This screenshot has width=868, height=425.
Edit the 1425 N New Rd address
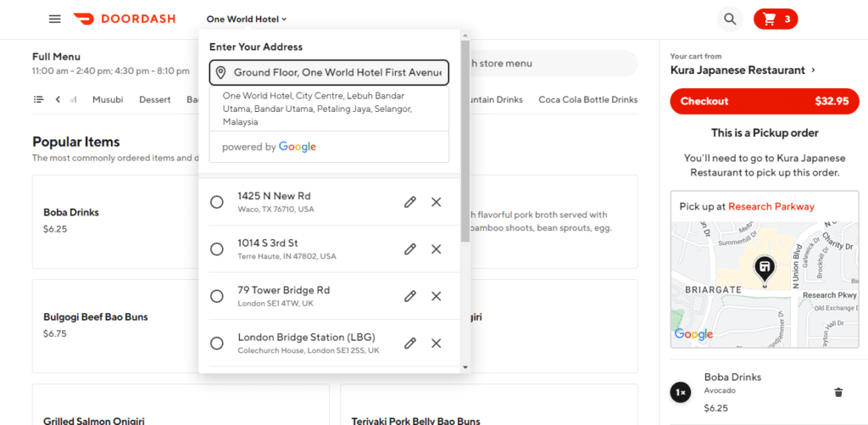click(409, 202)
